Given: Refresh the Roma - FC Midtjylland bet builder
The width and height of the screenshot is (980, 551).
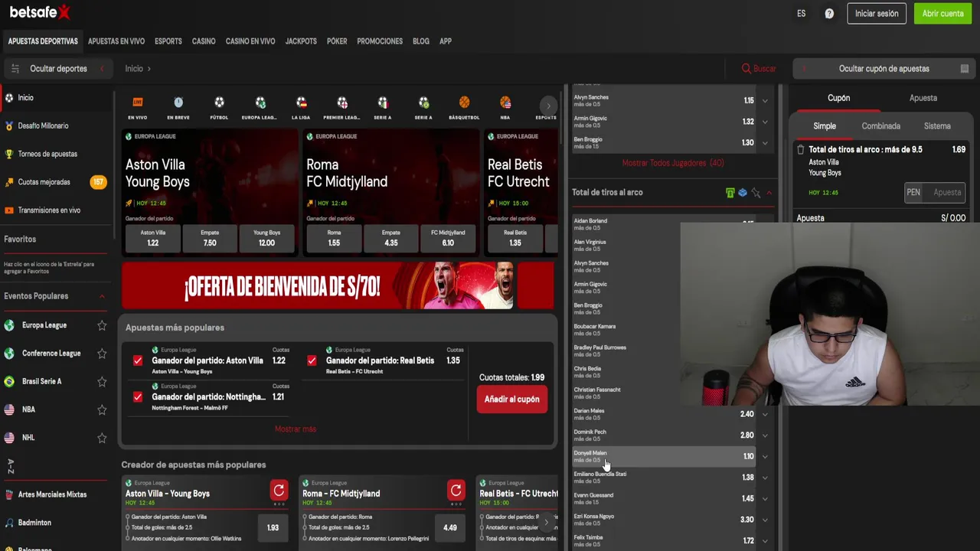Looking at the screenshot, I should (456, 491).
